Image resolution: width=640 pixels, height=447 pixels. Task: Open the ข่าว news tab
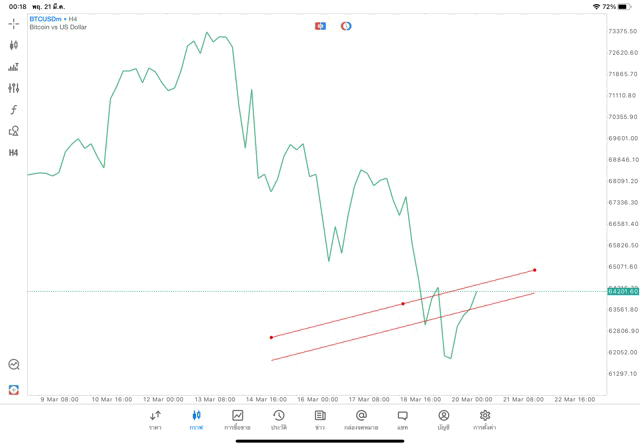320,420
